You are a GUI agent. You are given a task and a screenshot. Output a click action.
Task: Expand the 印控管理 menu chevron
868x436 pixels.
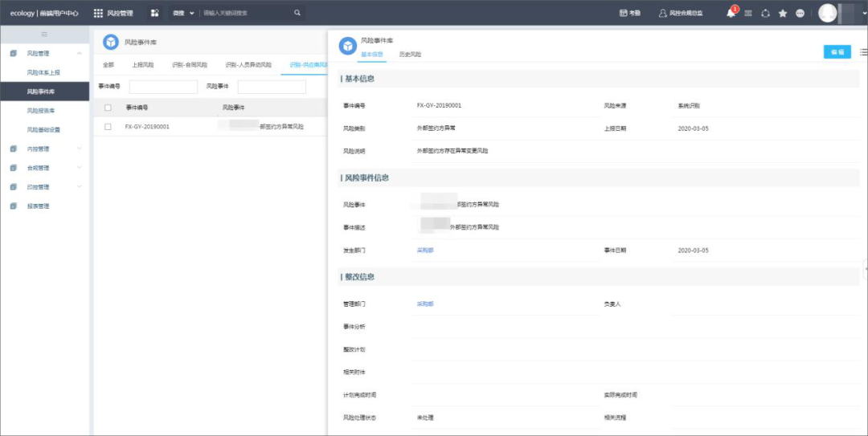79,187
